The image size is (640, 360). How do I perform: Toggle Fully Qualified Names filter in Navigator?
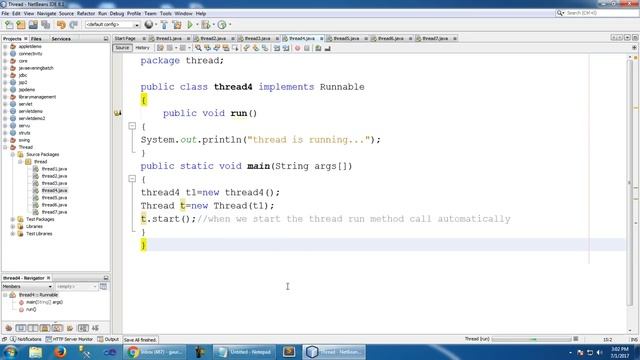(x=70, y=328)
